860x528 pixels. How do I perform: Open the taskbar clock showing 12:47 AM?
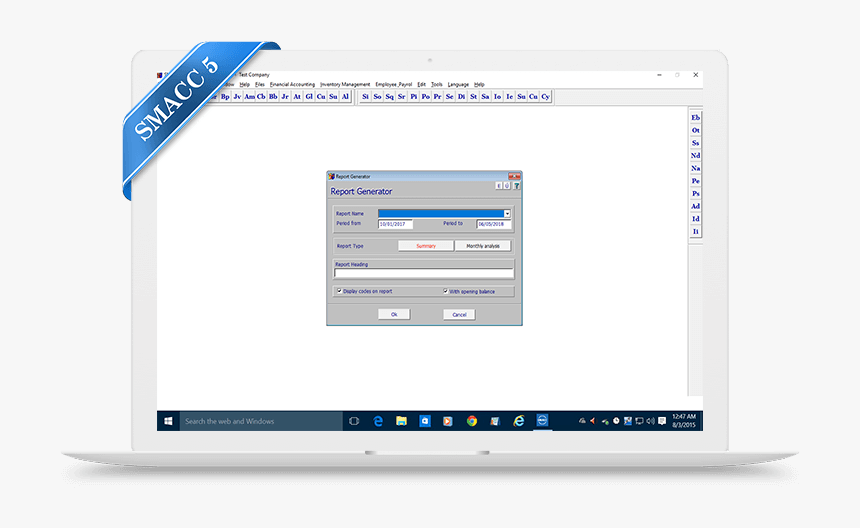pyautogui.click(x=684, y=421)
